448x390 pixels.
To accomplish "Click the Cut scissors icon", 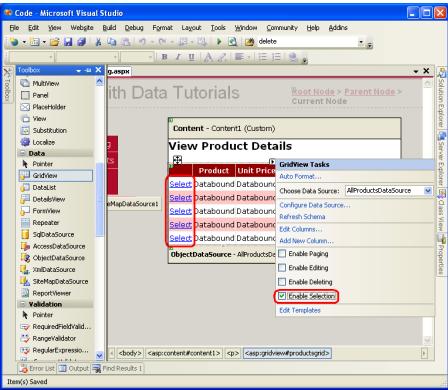I will click(98, 42).
